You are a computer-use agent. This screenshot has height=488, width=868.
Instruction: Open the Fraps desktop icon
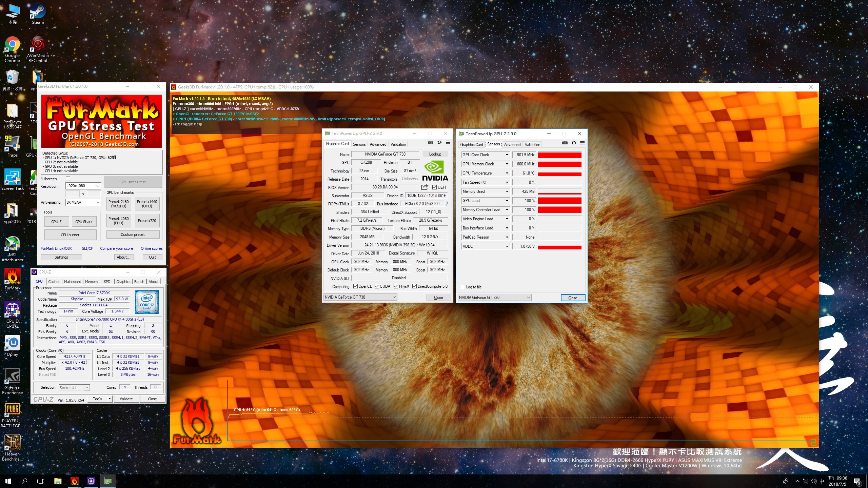pyautogui.click(x=12, y=146)
